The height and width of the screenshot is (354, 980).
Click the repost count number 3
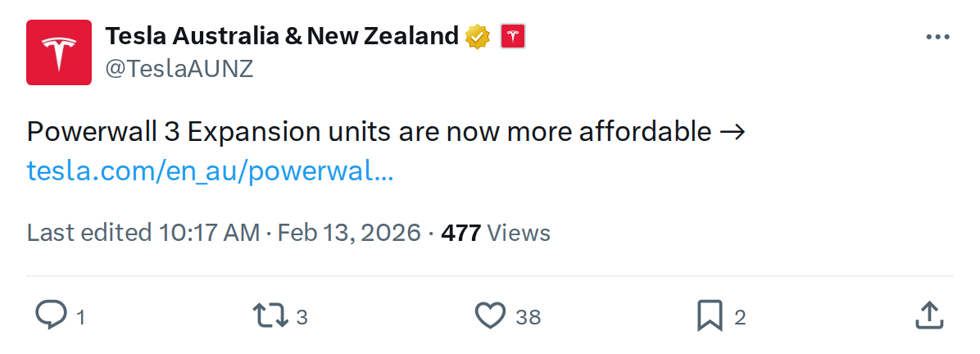(x=302, y=317)
